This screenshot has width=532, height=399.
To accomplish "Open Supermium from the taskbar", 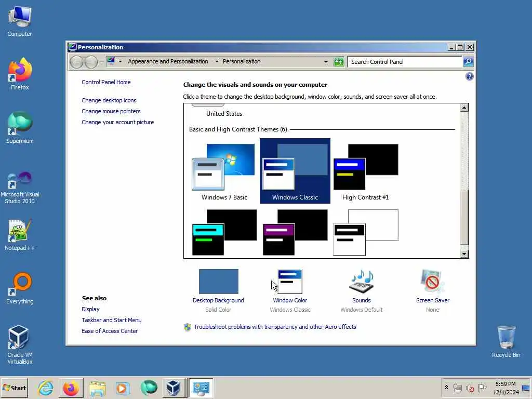I will [x=149, y=388].
